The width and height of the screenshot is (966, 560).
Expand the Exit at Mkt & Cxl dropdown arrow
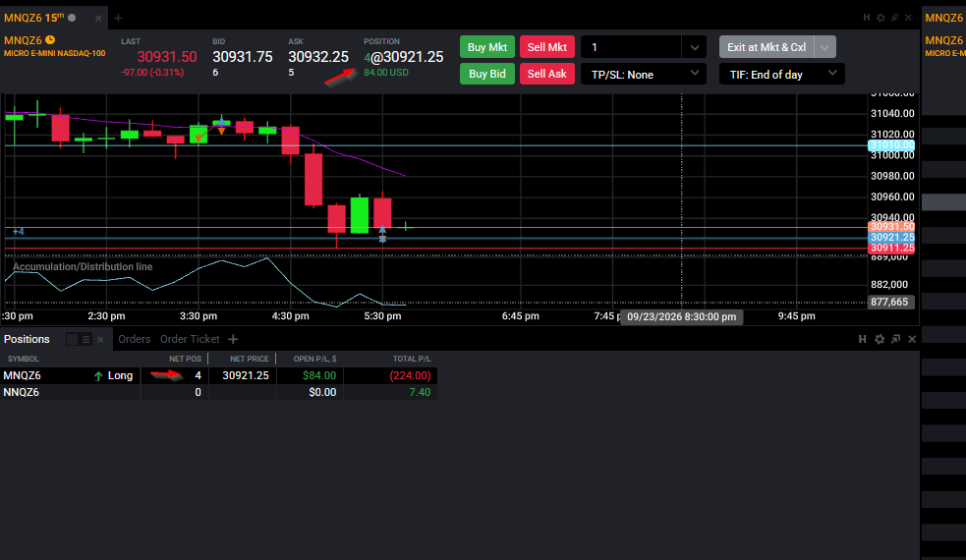click(x=824, y=47)
